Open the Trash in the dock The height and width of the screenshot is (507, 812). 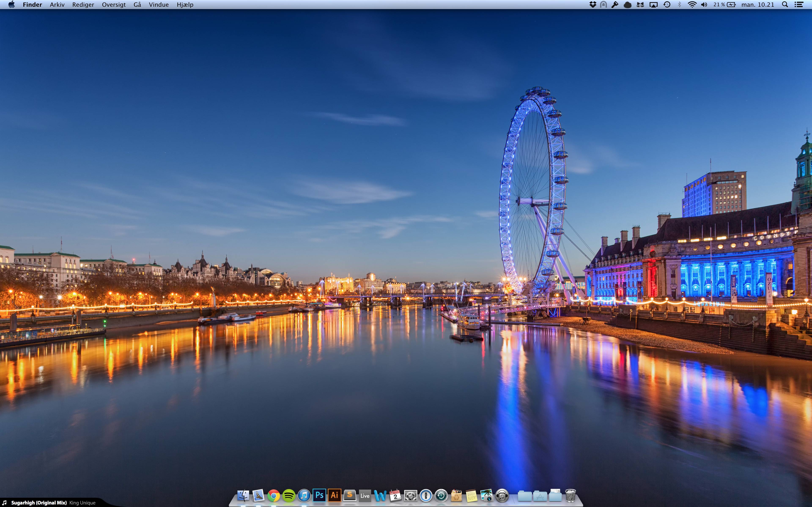(x=571, y=495)
